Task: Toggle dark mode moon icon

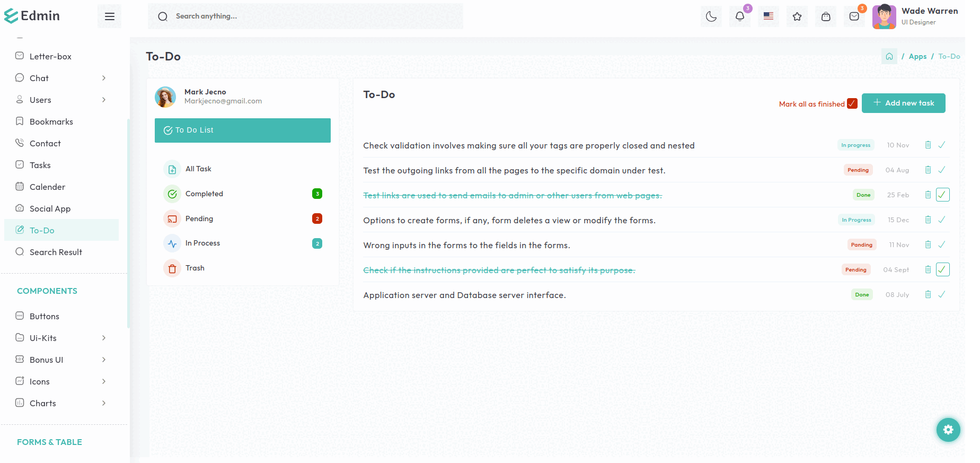Action: [x=711, y=16]
